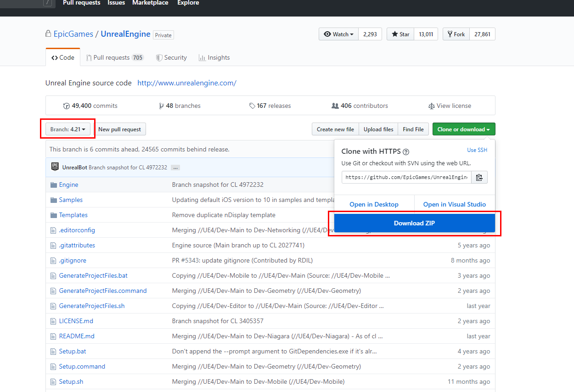Open the Security tab

pos(171,57)
